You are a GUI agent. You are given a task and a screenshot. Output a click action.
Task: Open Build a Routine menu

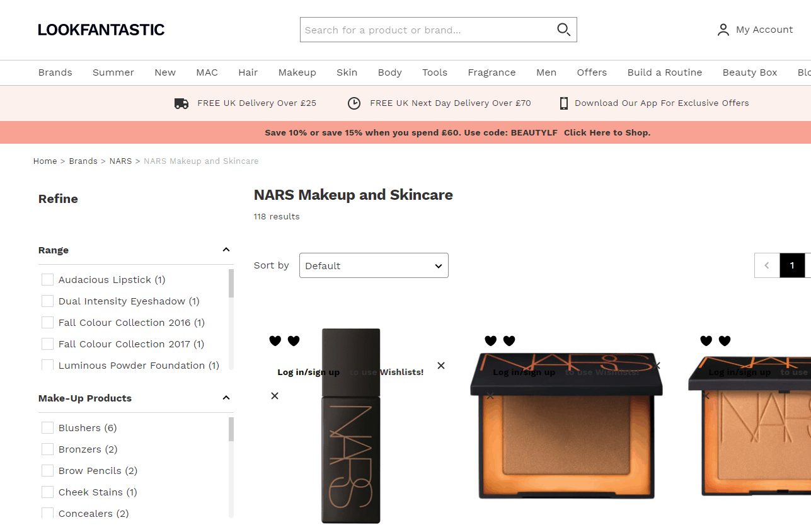tap(665, 72)
